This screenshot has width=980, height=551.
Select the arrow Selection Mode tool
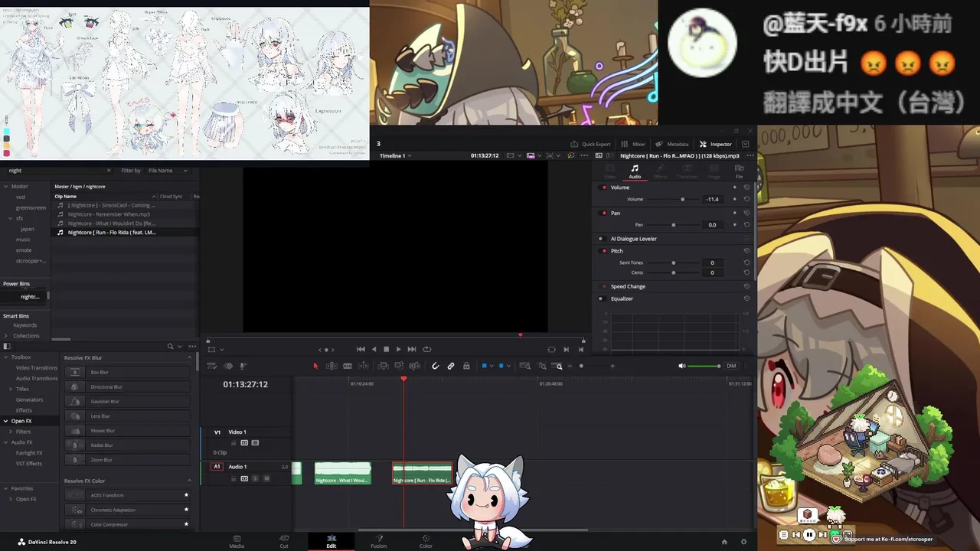tap(315, 366)
